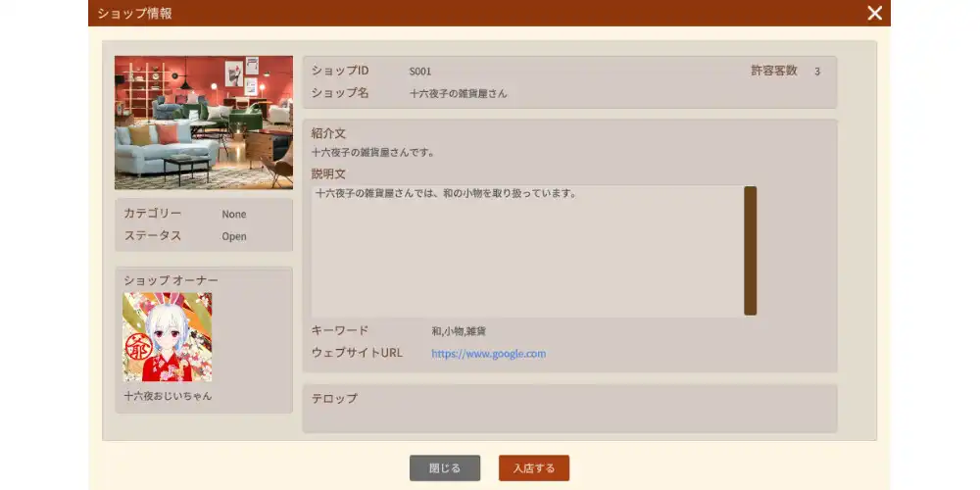
Task: Click the キーワード label
Action: pyautogui.click(x=340, y=330)
